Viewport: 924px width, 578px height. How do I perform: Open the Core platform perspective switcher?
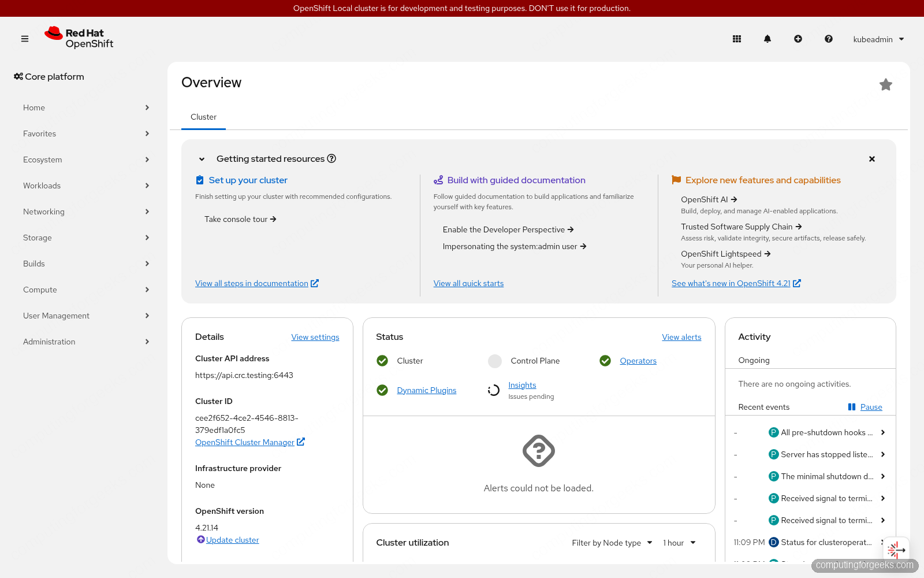coord(49,76)
